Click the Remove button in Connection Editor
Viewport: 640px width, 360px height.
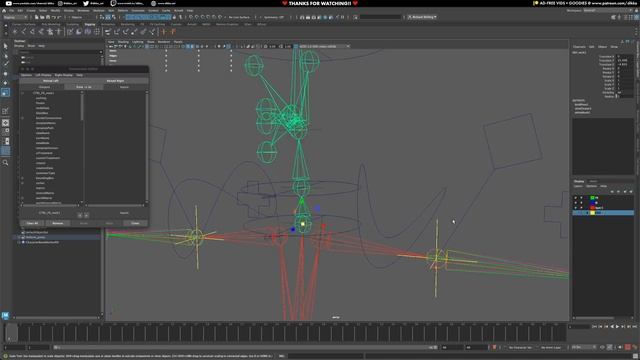pyautogui.click(x=58, y=223)
